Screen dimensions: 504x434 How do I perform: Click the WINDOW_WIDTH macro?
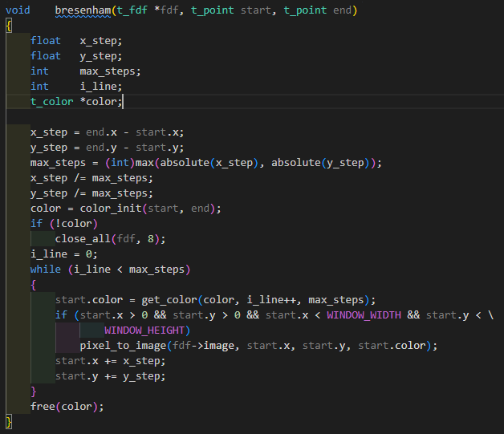(x=364, y=315)
